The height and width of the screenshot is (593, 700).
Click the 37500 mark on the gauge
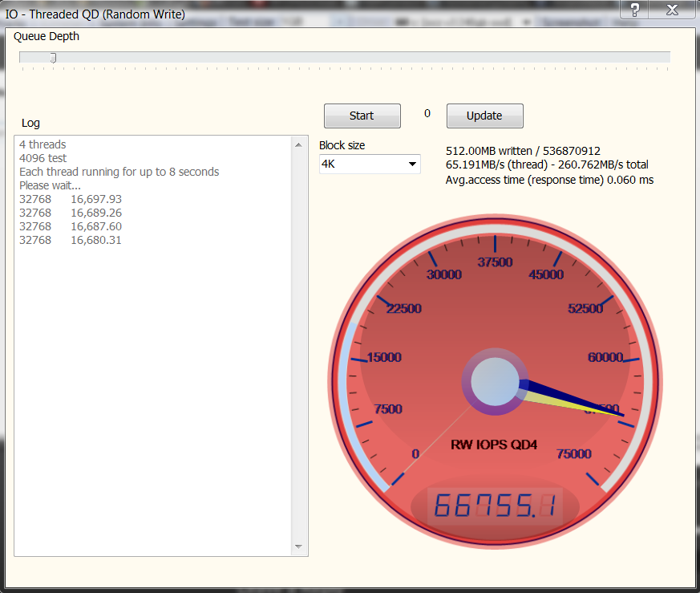495,262
